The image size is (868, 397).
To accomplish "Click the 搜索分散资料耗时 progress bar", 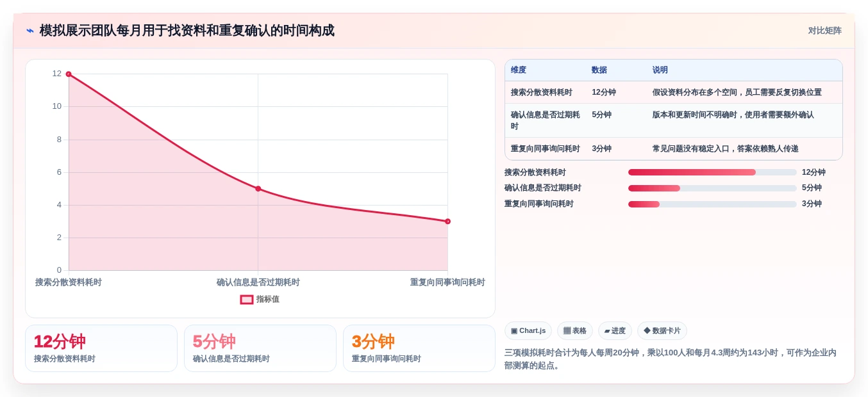I will [x=712, y=172].
